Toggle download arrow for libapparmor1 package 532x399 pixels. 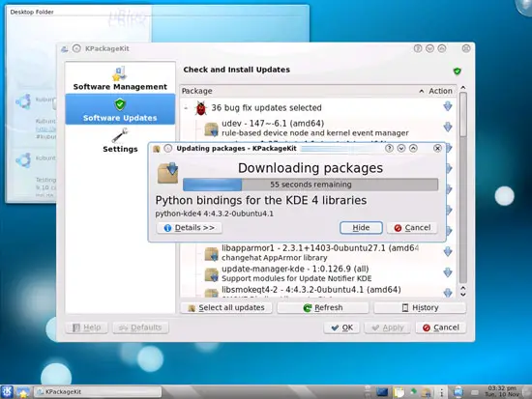(448, 251)
